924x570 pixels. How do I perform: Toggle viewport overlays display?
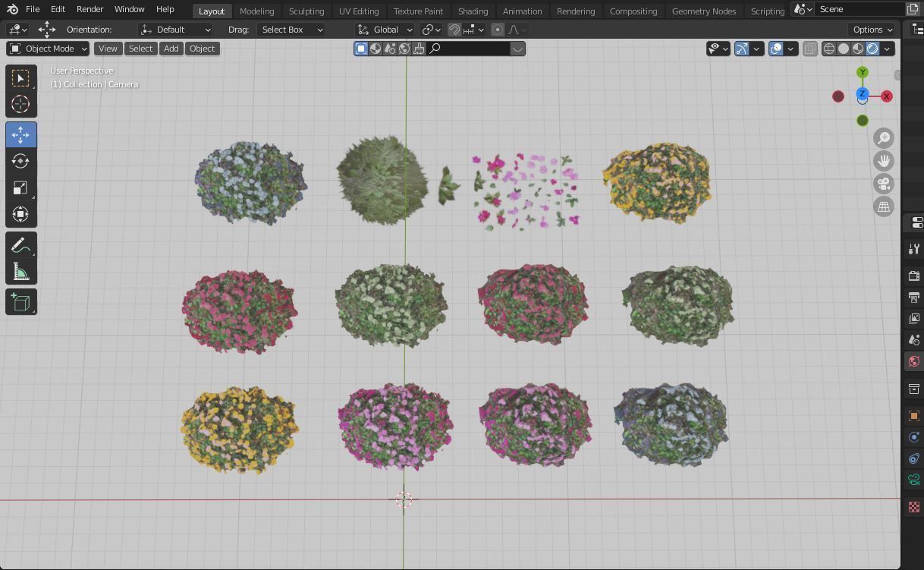[776, 49]
